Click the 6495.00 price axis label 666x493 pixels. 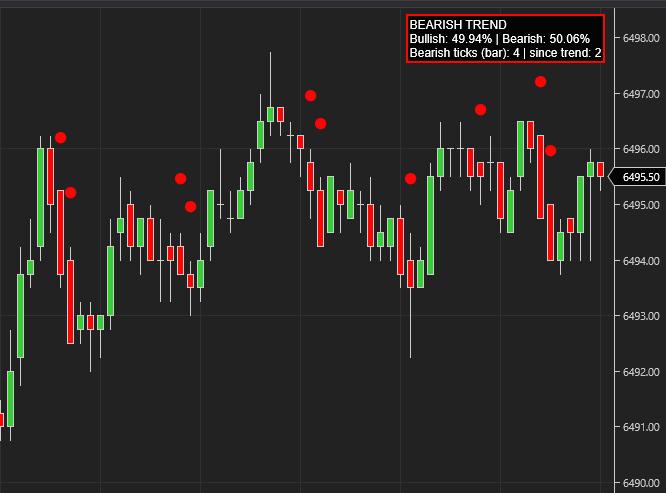641,205
